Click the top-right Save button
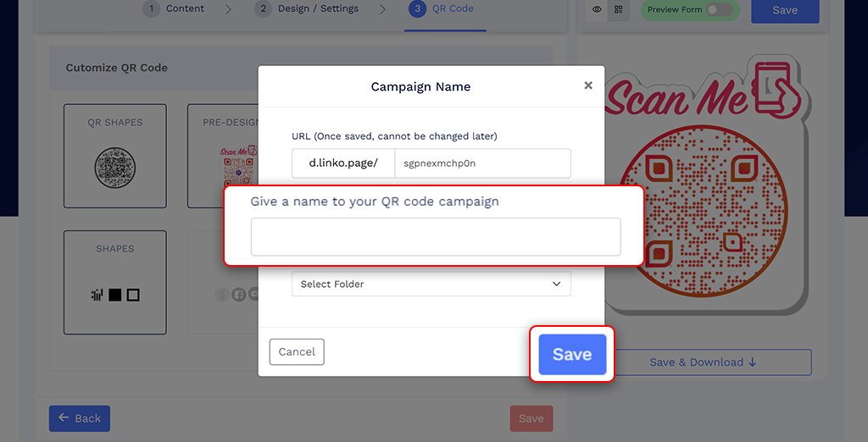The width and height of the screenshot is (868, 442). tap(785, 10)
